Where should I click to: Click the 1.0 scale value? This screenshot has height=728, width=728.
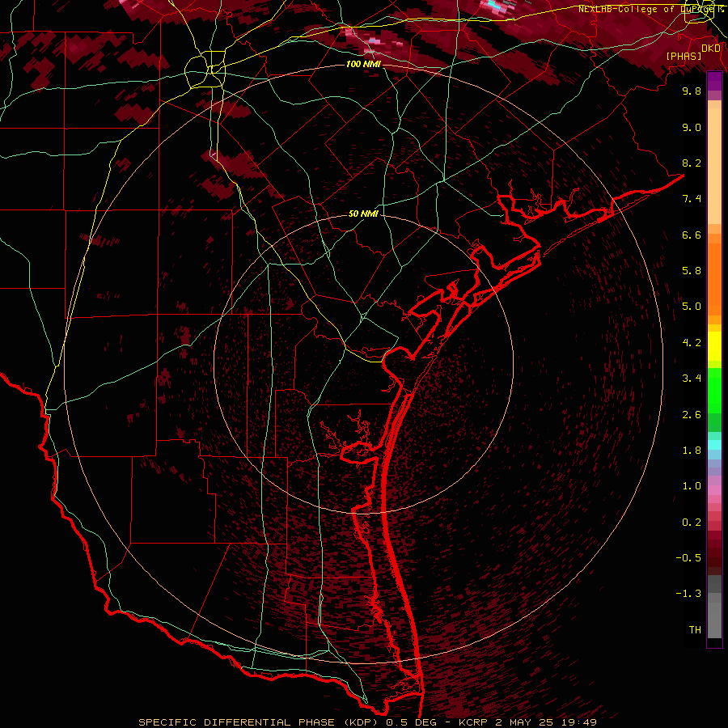click(x=692, y=486)
